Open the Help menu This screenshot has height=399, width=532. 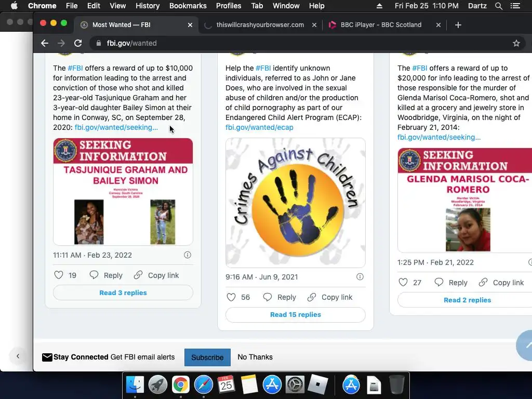(316, 6)
